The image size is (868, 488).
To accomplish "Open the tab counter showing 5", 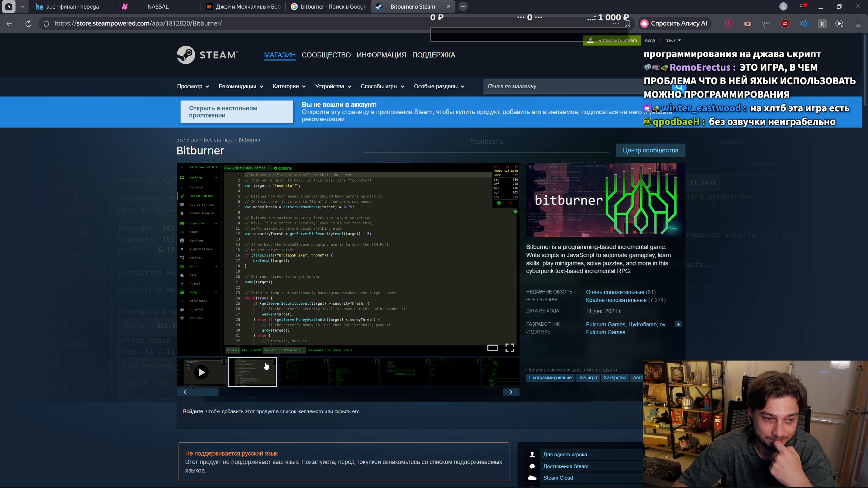I will [9, 6].
